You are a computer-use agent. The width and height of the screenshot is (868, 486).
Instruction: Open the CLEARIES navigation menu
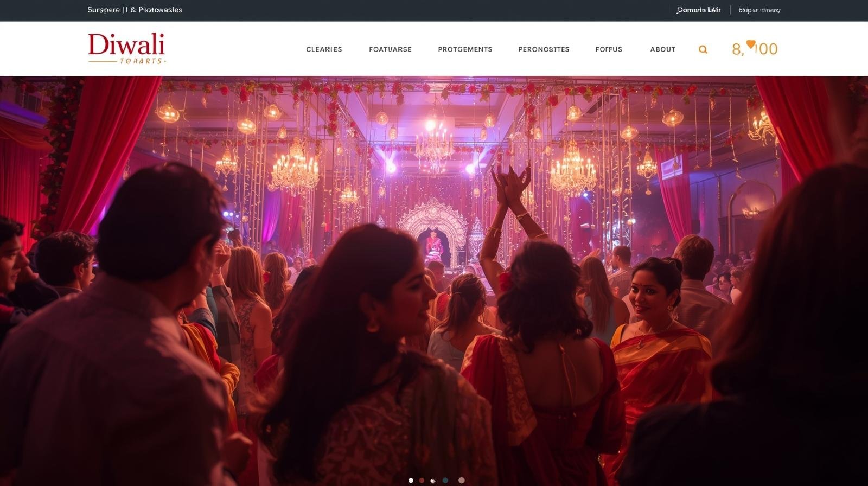324,49
